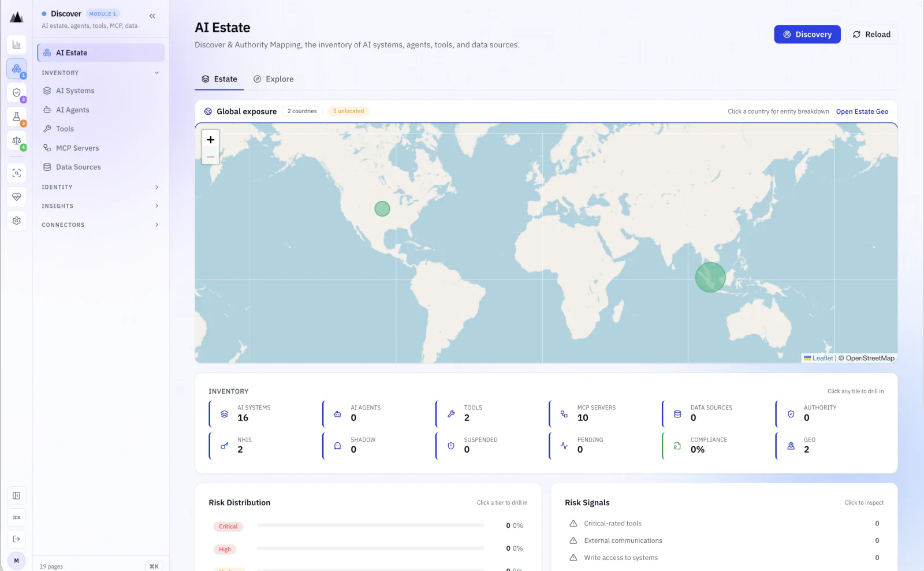Click the map marker over United States

tap(382, 209)
